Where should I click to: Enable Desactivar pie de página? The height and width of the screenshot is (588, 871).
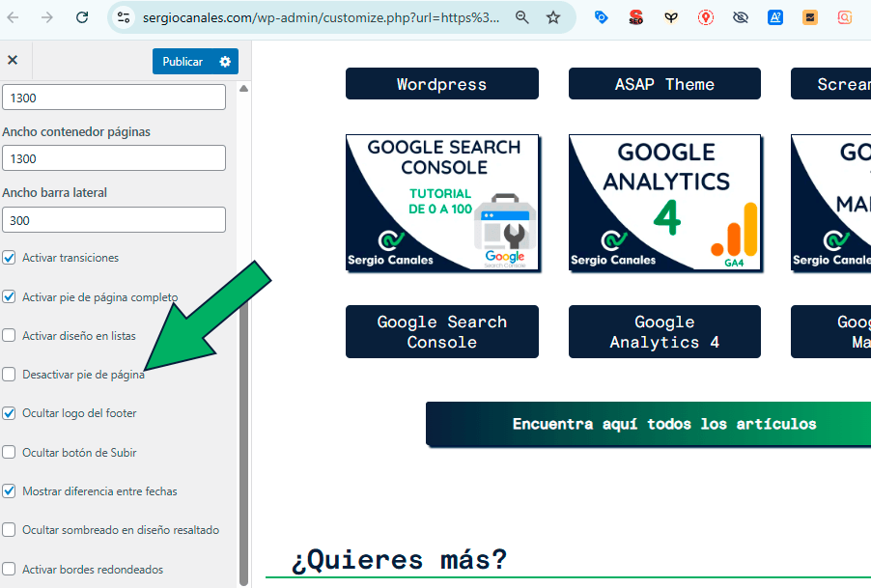tap(10, 375)
